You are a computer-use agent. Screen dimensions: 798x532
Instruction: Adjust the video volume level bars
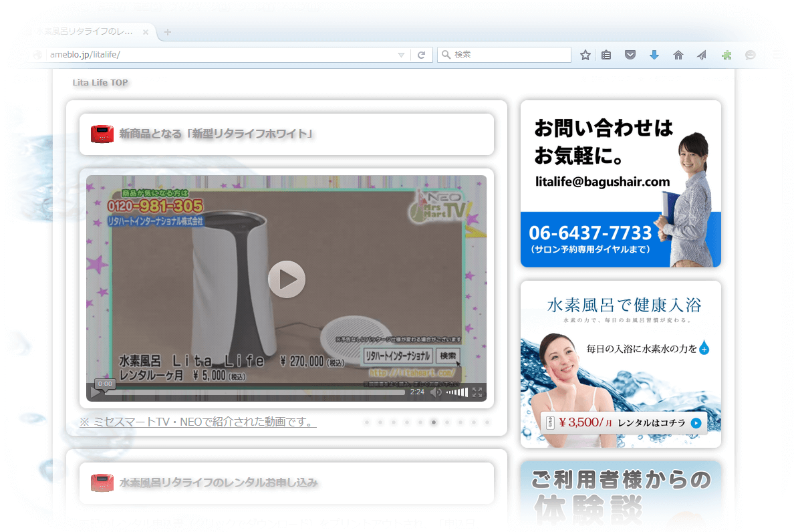point(457,392)
